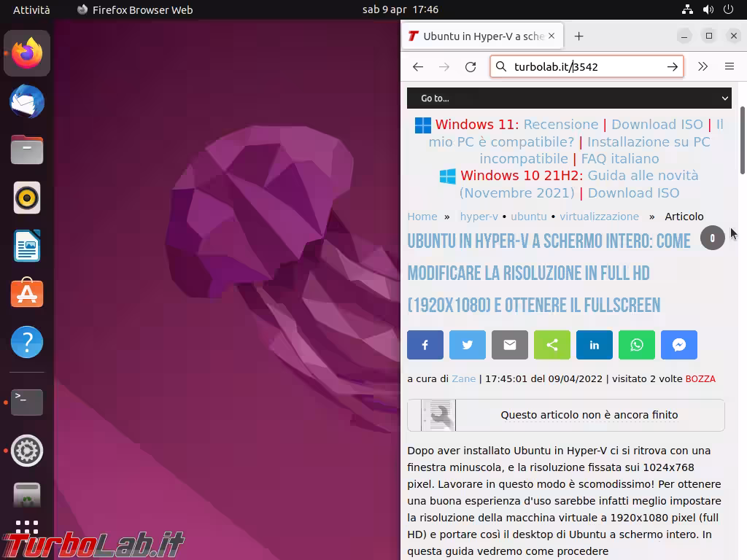This screenshot has width=747, height=560.
Task: Open the Attività overview
Action: point(31,9)
